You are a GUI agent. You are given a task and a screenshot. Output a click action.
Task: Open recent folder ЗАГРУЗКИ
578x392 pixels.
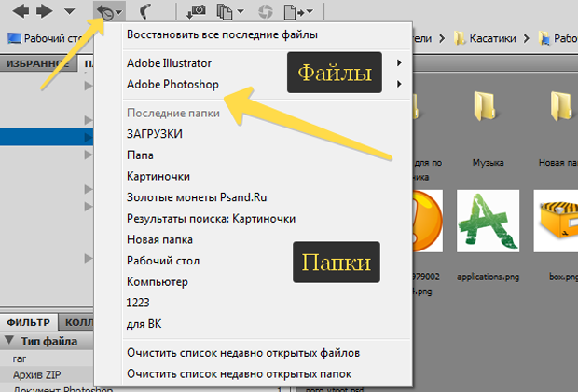point(155,133)
